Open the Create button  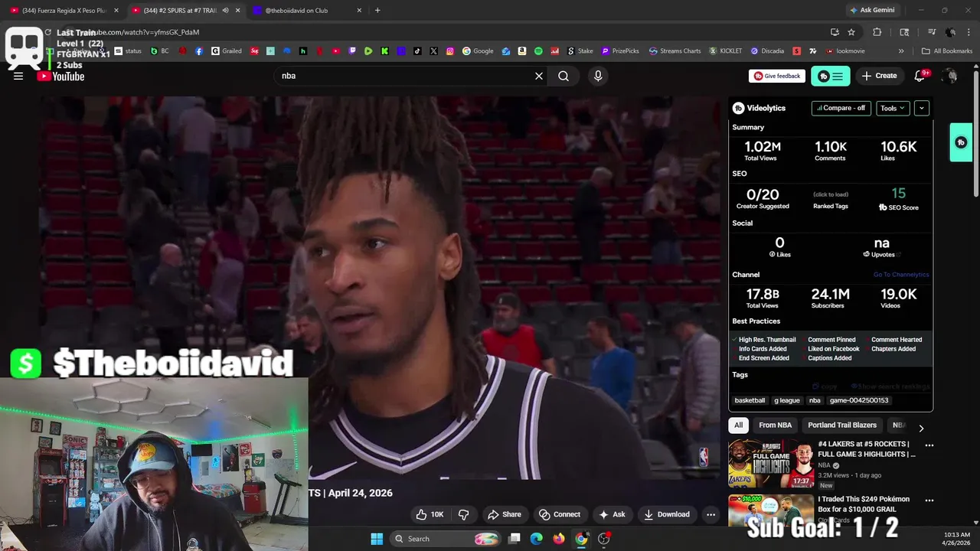pos(879,76)
